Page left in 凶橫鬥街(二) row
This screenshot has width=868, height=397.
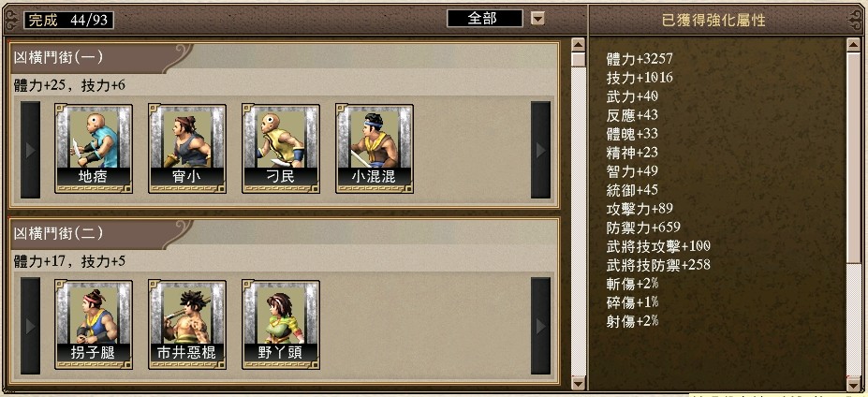pos(31,326)
